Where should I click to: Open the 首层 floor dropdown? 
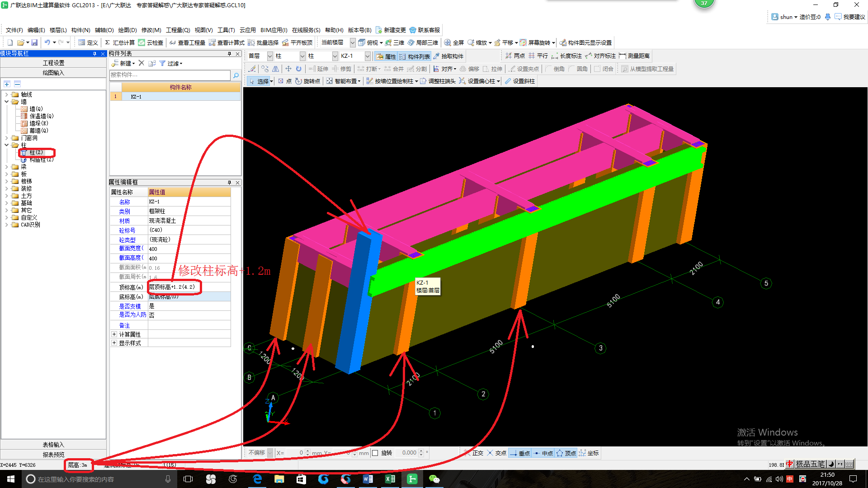coord(270,56)
